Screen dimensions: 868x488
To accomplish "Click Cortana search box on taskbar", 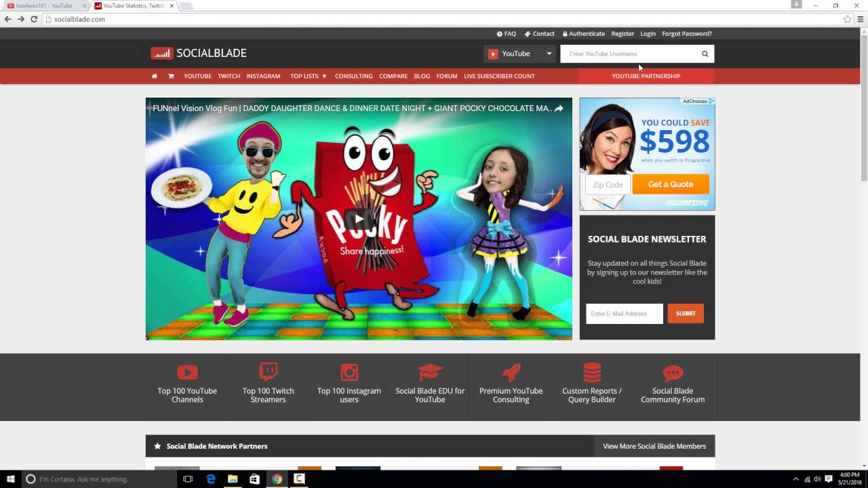I will (98, 479).
